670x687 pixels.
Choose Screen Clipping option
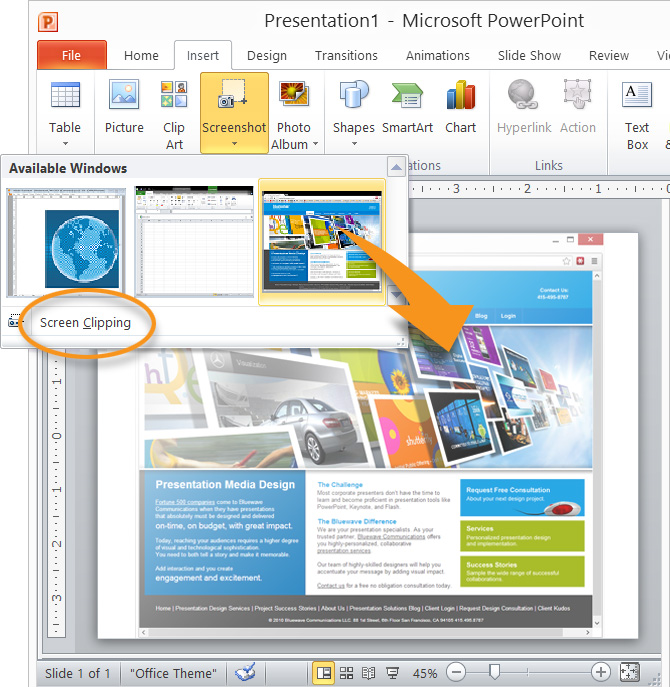(85, 322)
